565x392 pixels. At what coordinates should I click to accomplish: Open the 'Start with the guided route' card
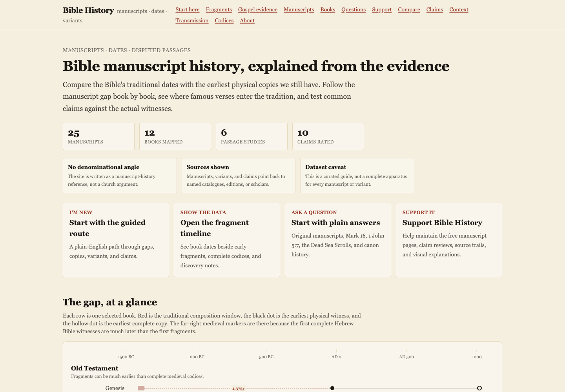[x=116, y=240]
